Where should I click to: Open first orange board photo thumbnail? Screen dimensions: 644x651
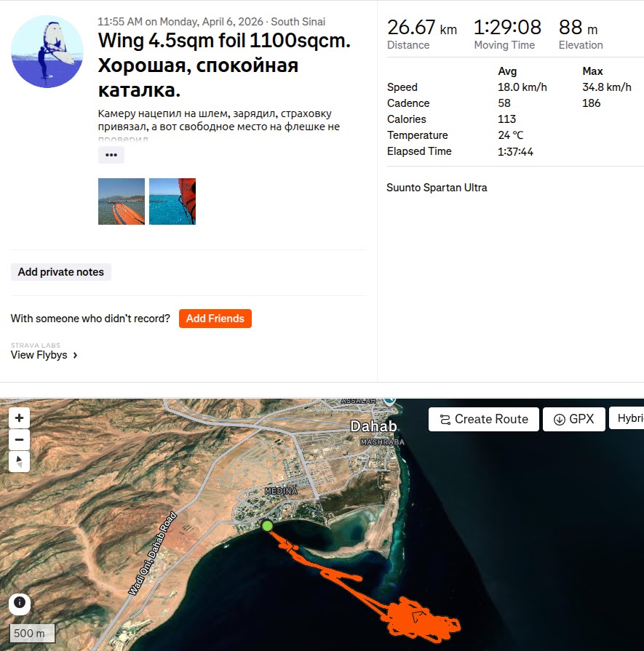pos(122,201)
